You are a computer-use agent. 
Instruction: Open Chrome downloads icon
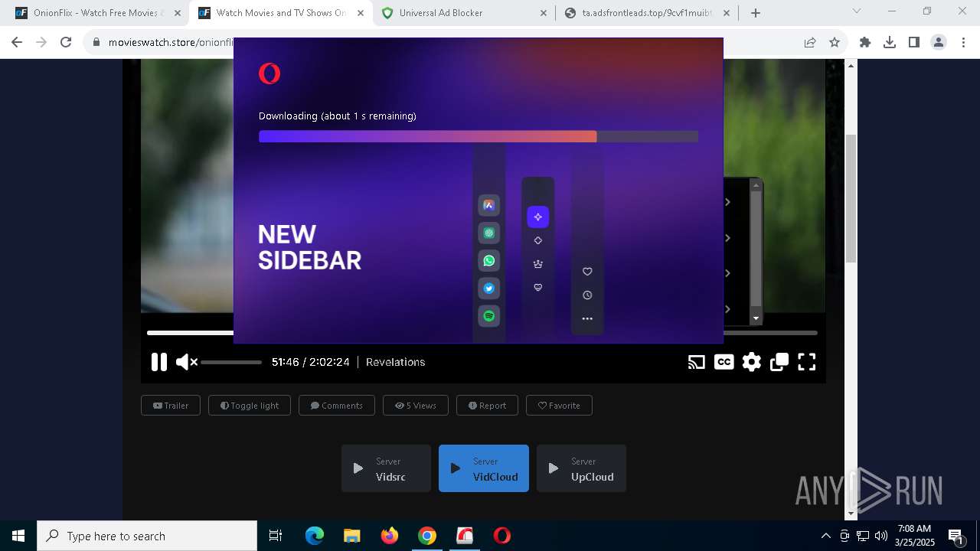890,43
